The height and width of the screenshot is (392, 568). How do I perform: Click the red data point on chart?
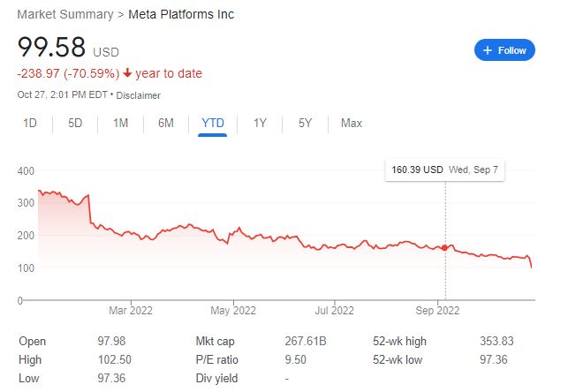[445, 248]
